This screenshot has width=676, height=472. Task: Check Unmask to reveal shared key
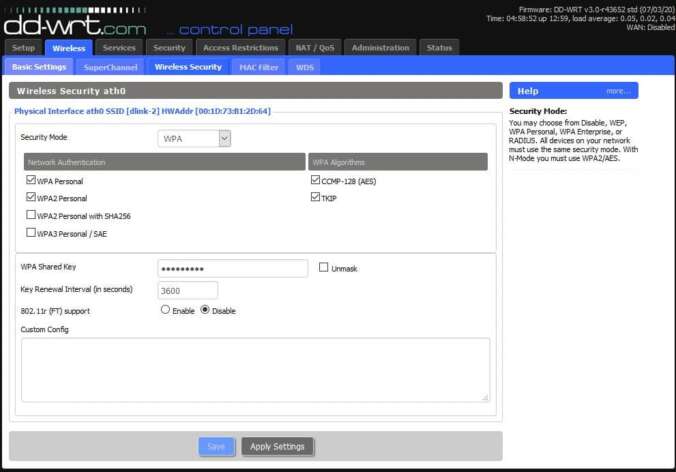pyautogui.click(x=323, y=267)
